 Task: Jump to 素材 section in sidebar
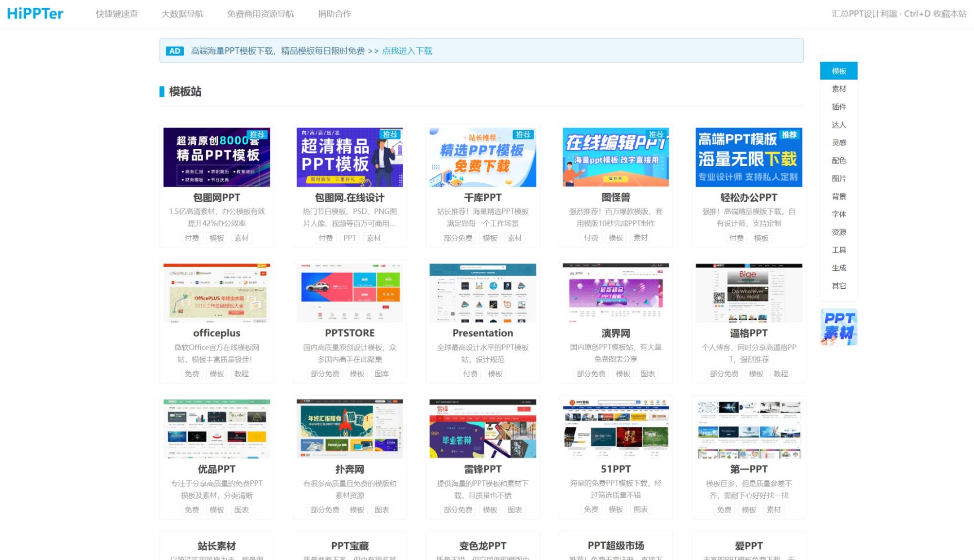click(x=838, y=89)
